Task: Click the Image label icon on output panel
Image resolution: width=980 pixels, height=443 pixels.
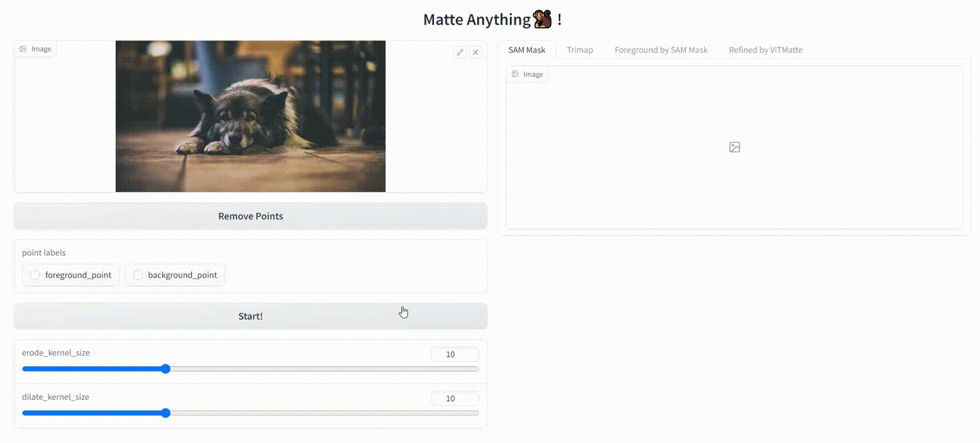Action: 515,74
